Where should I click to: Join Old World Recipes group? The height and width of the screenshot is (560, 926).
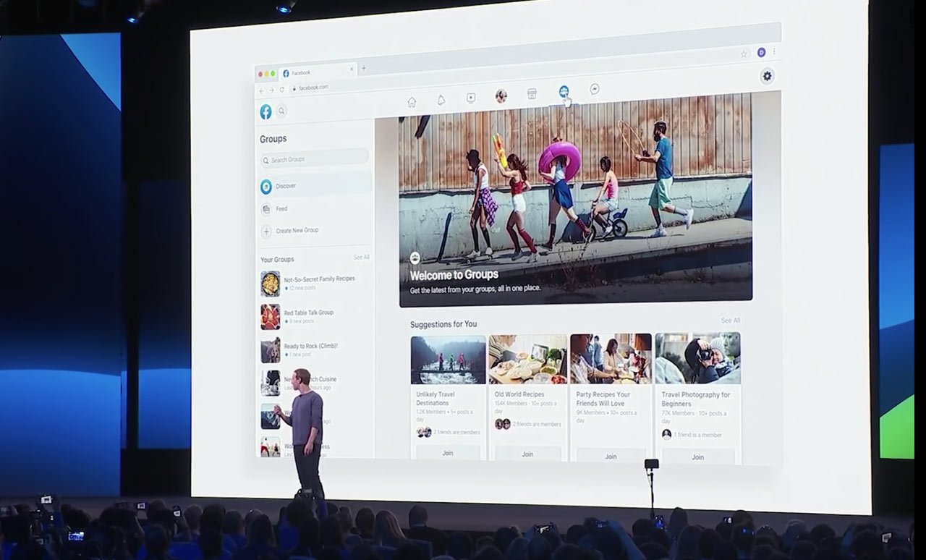click(527, 454)
